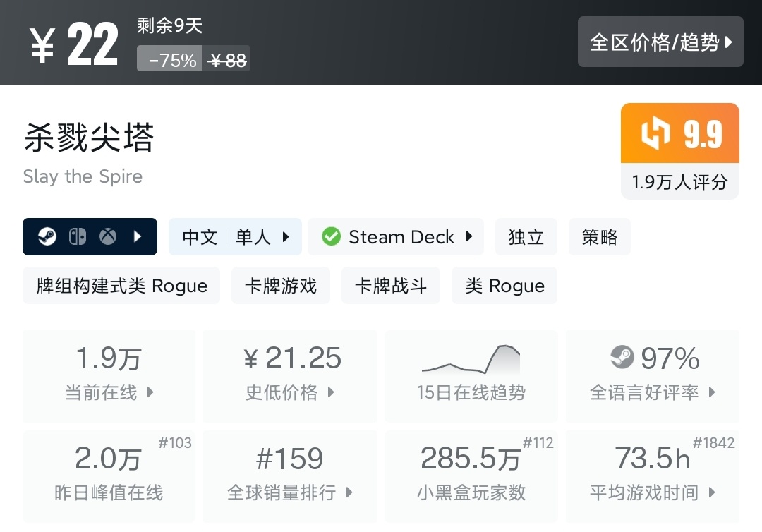Click the green Steam Deck verified checkmark
Screen dimensions: 762x532
coord(331,236)
